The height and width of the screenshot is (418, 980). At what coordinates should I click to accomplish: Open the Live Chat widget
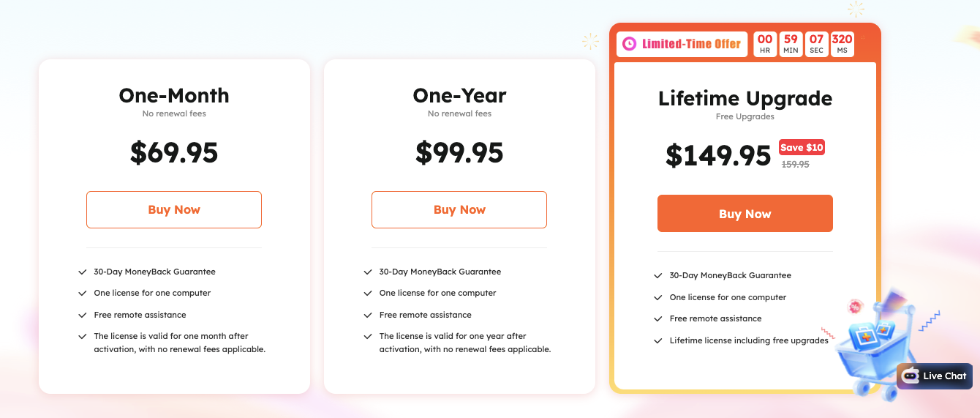click(935, 376)
